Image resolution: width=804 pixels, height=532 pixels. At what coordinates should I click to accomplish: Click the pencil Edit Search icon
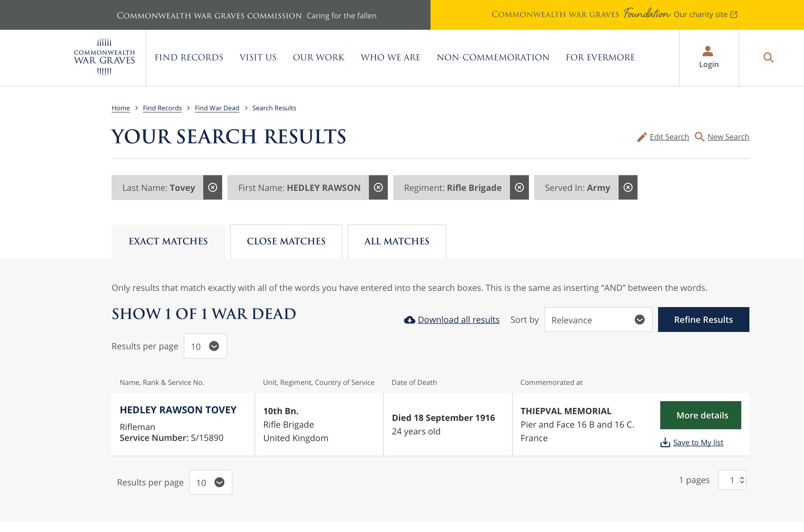point(642,137)
